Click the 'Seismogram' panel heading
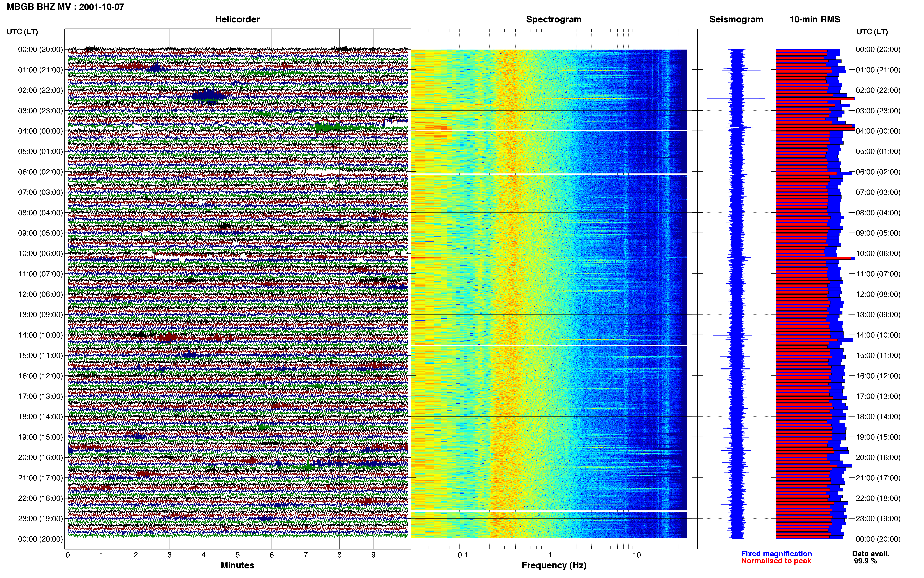The width and height of the screenshot is (924, 578). [x=736, y=20]
